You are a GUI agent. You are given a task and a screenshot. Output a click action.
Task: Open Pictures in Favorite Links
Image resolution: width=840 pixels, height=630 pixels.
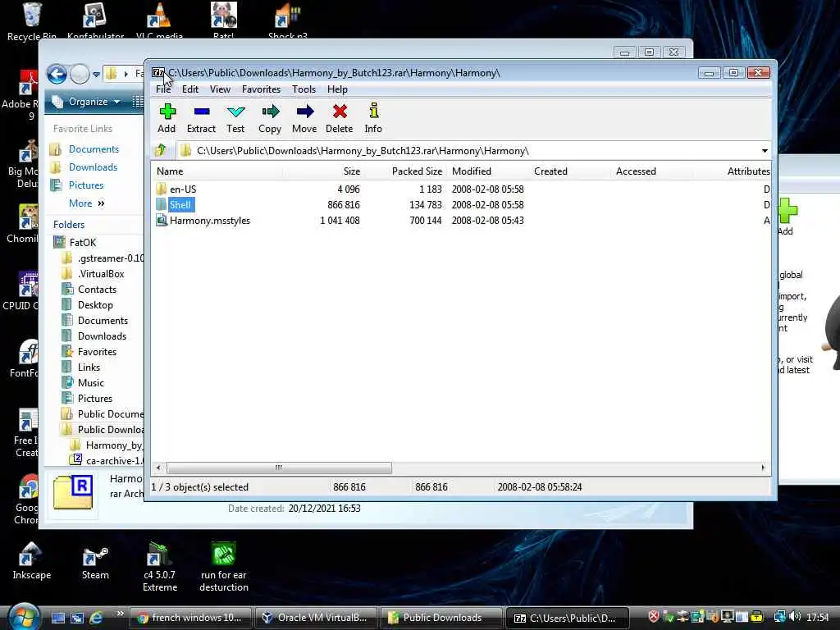tap(85, 185)
